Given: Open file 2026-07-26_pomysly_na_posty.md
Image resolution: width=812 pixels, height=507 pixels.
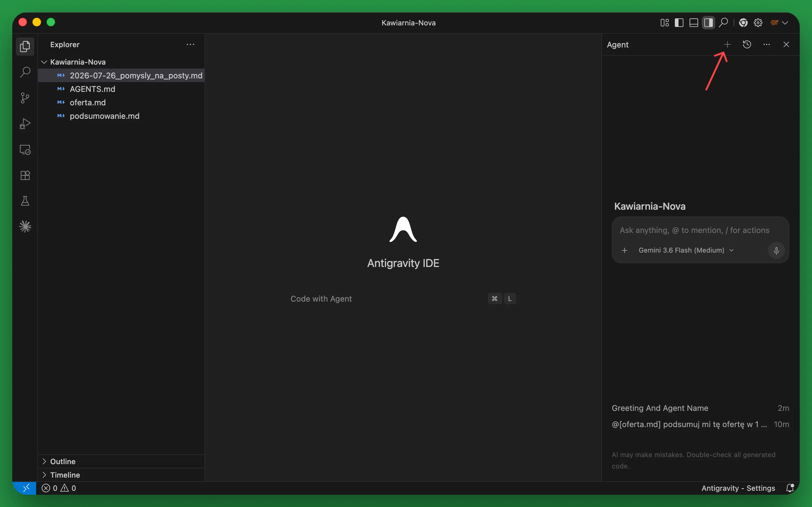Looking at the screenshot, I should [121, 75].
